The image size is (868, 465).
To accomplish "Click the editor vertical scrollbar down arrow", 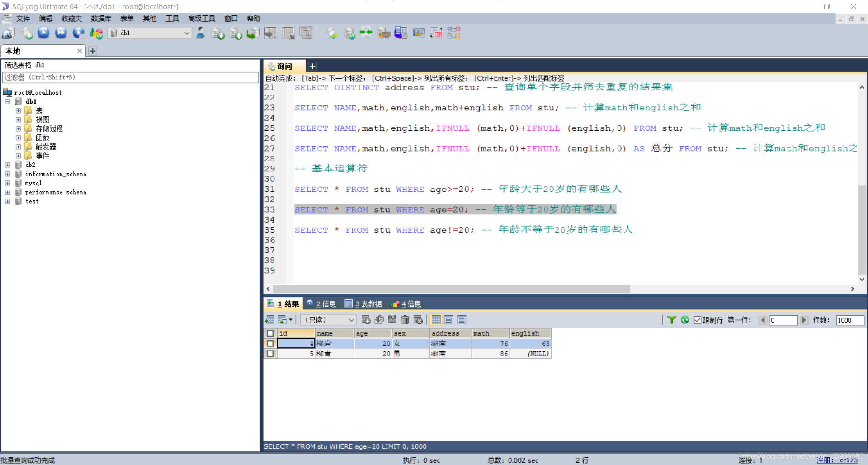I will click(862, 279).
